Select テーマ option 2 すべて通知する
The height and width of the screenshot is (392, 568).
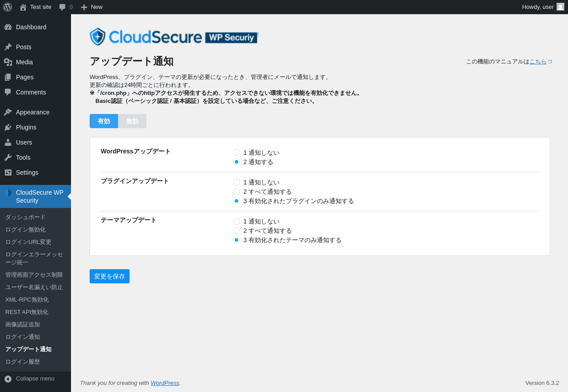pyautogui.click(x=237, y=231)
